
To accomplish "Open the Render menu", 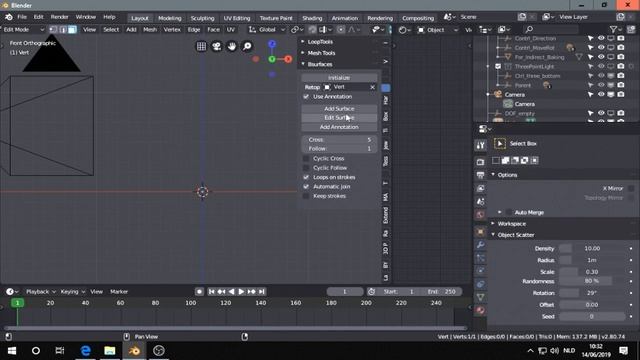I will click(x=60, y=17).
